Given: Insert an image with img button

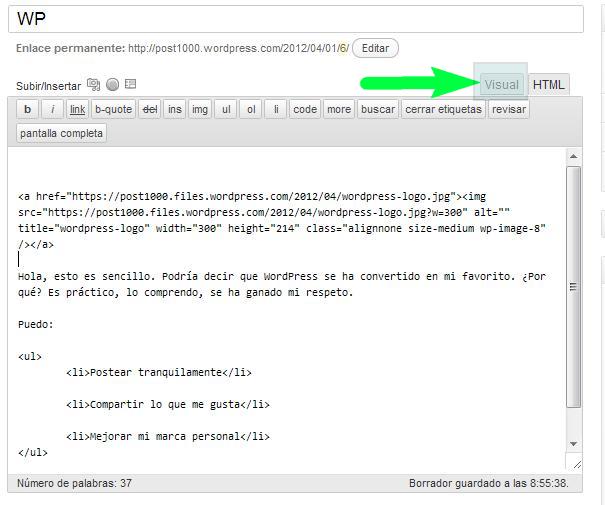Looking at the screenshot, I should coord(200,109).
